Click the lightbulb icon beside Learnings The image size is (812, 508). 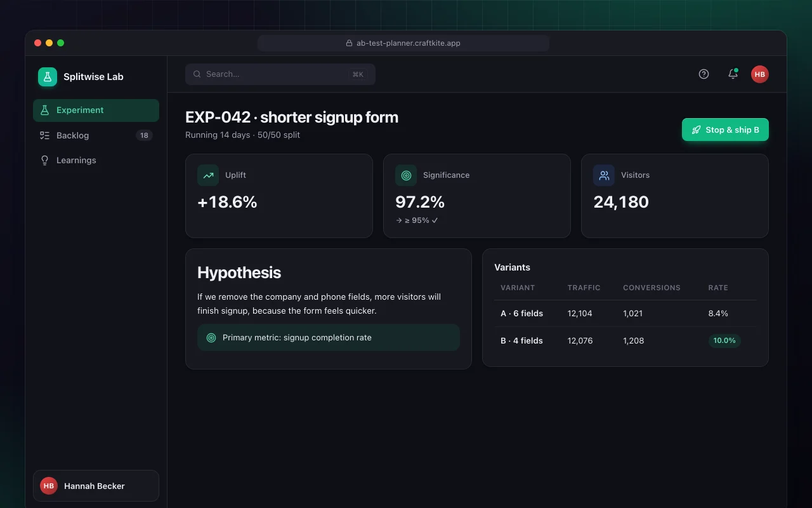click(44, 160)
